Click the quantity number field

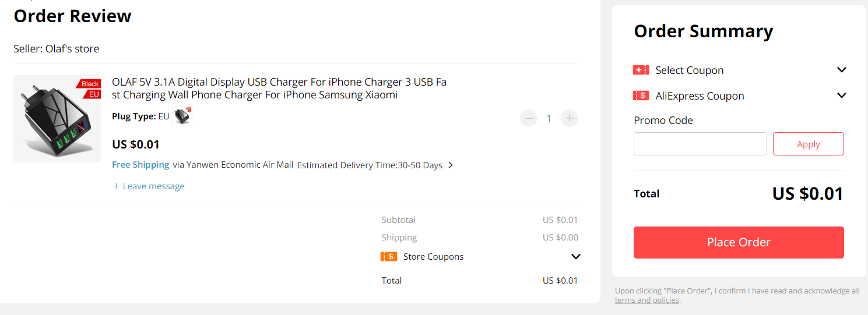coord(549,119)
